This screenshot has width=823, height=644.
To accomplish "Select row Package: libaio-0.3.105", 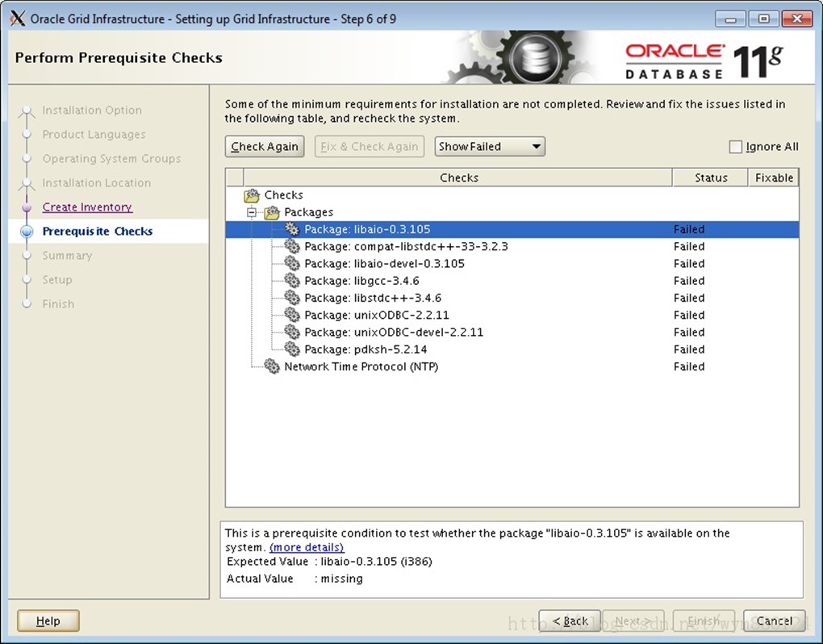I will click(x=512, y=229).
